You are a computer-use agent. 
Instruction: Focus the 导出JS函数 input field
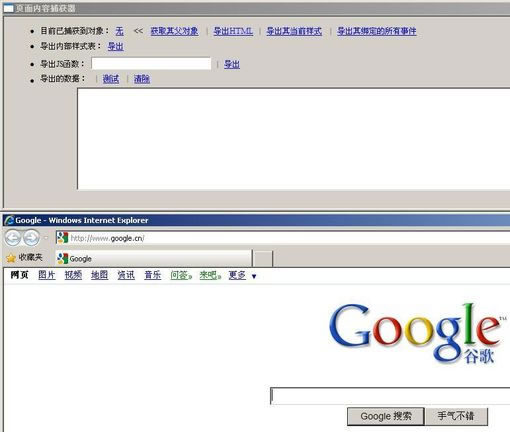pyautogui.click(x=151, y=64)
